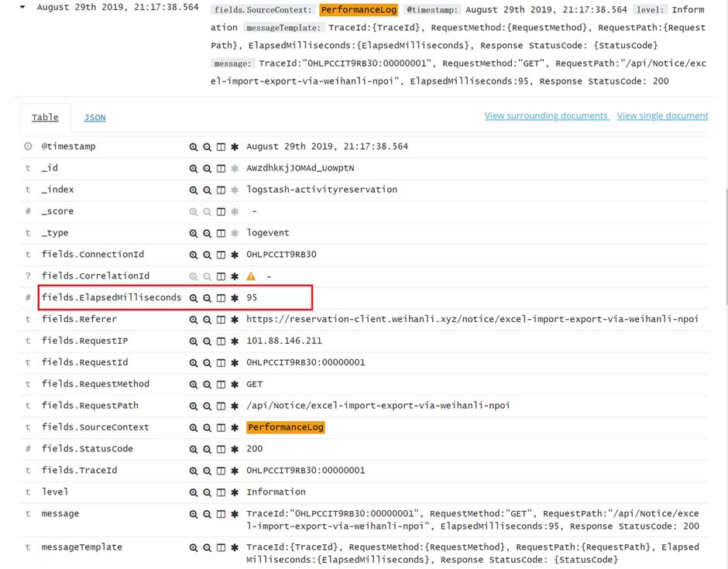Filter for fields.RequestIP value
728x569 pixels.
193,341
